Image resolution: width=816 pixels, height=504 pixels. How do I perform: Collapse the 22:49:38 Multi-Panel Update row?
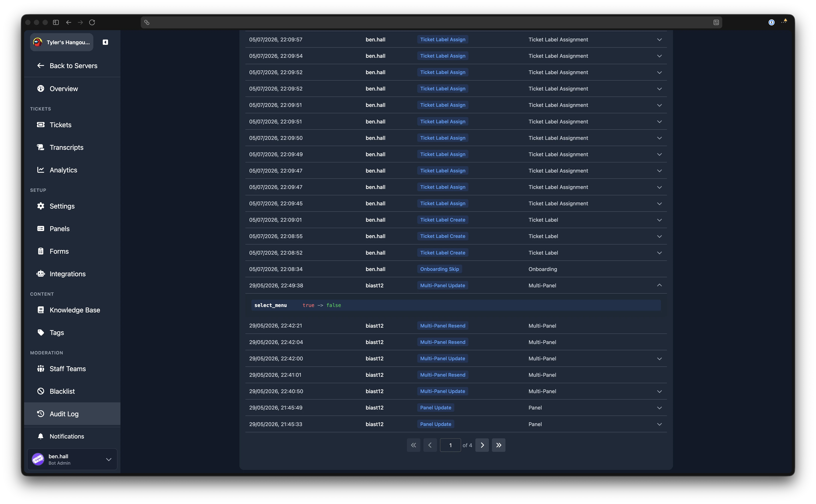tap(659, 285)
